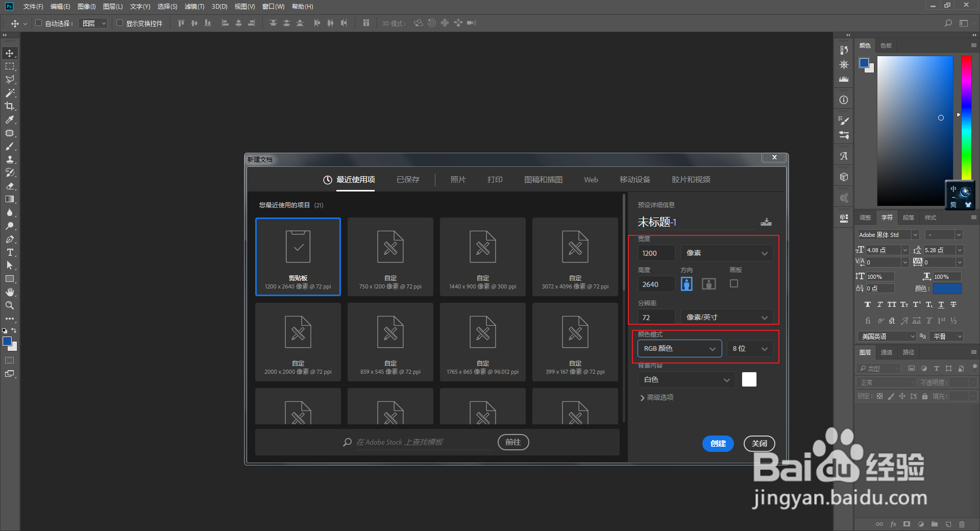The image size is (980, 531).
Task: Select the Magic Wand tool
Action: [x=10, y=93]
